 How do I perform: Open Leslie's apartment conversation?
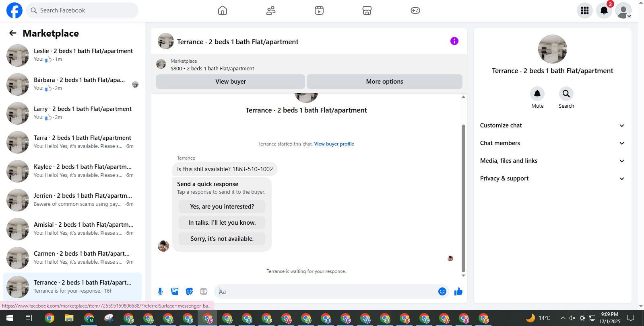click(72, 55)
